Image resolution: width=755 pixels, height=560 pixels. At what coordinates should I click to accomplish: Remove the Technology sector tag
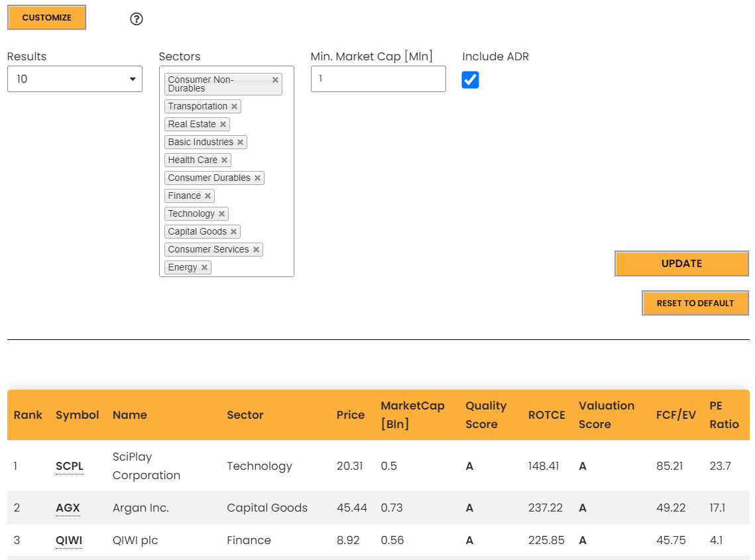click(221, 214)
